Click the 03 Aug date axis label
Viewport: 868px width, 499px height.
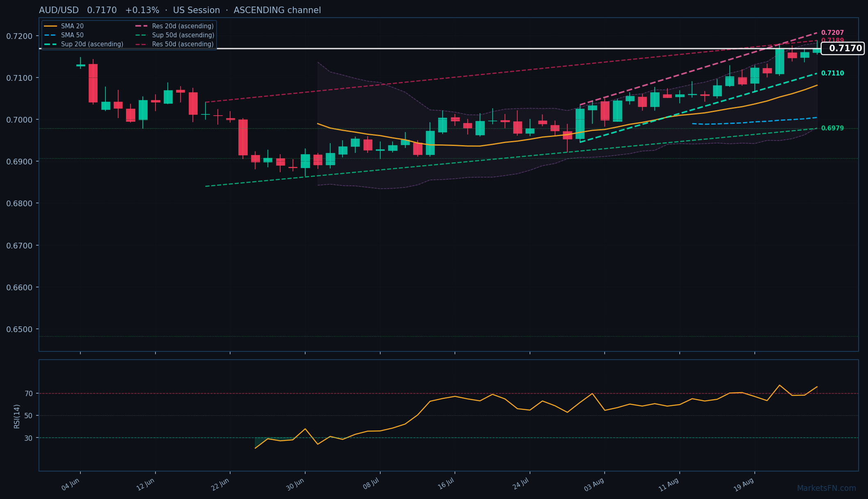coord(594,485)
